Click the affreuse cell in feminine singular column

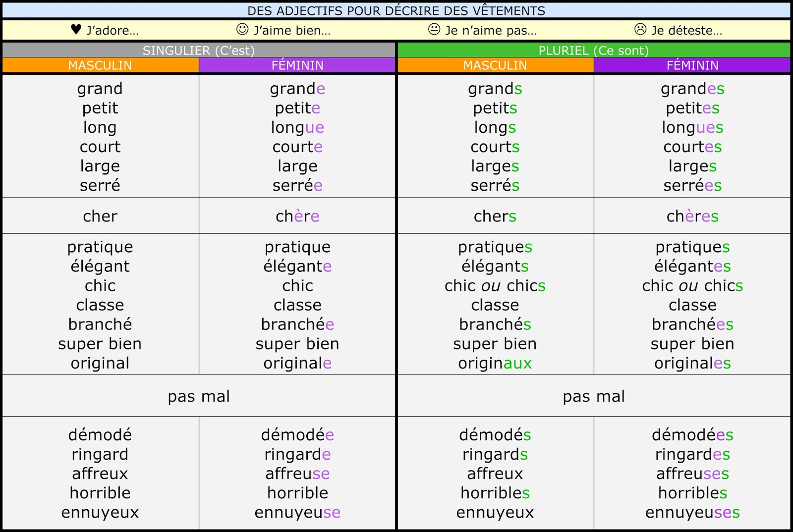(297, 474)
